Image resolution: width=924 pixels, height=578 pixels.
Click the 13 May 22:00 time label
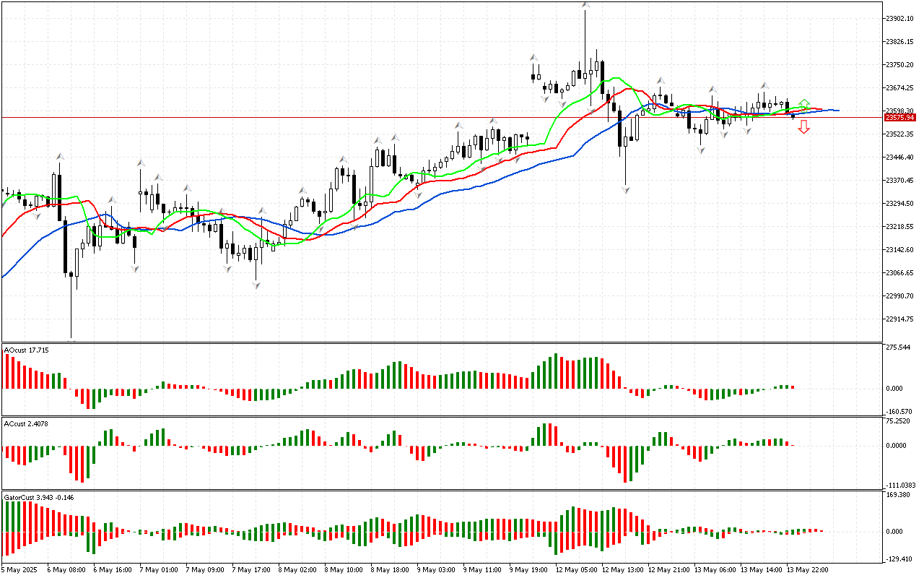(x=806, y=569)
